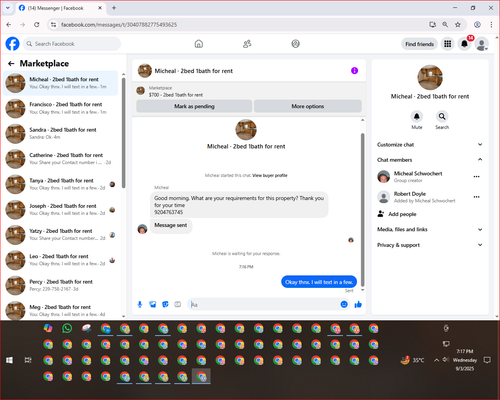Click in Search Facebook field
500x400 pixels.
(x=72, y=44)
